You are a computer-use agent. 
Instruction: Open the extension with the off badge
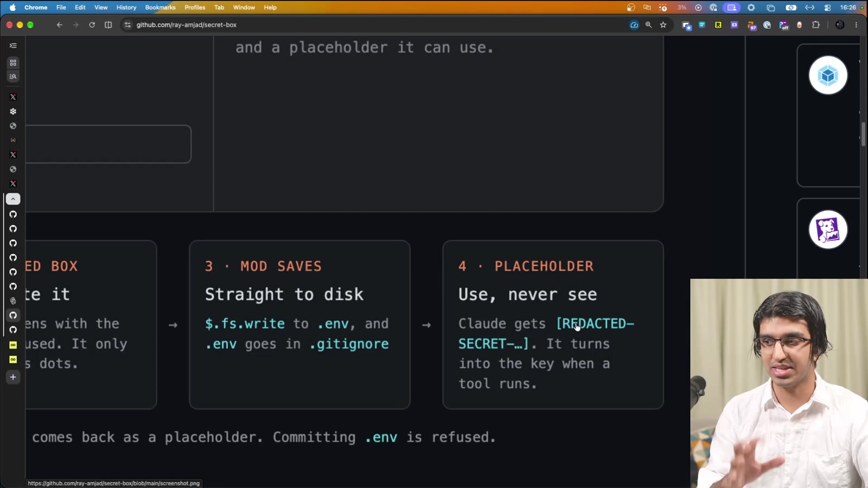tap(784, 25)
